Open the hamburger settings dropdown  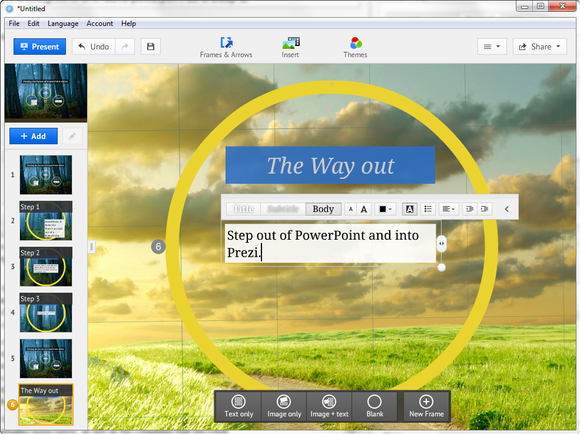click(492, 47)
